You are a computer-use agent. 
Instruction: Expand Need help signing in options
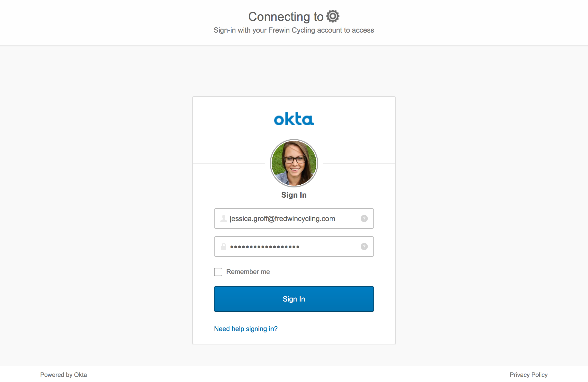tap(246, 329)
